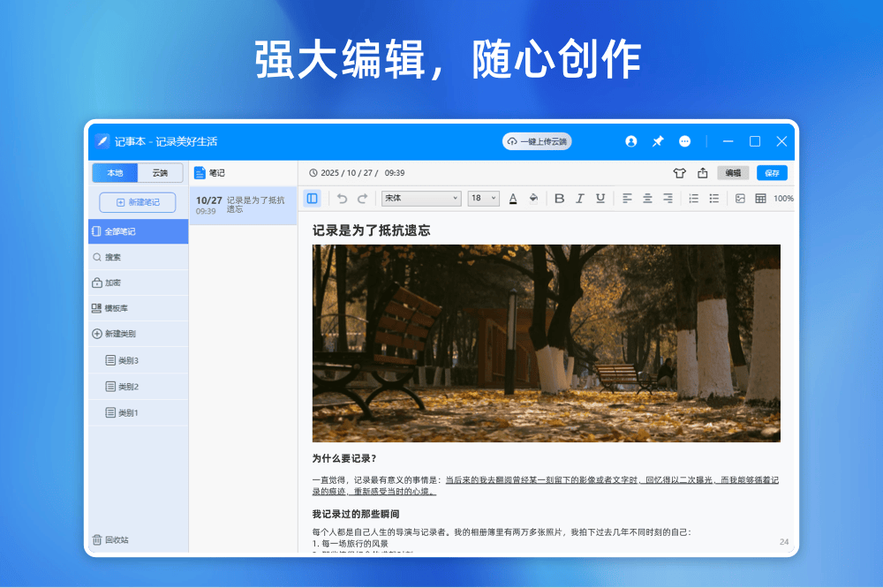Open the font size 18 dropdown
Screen dimensions: 883x588
click(483, 199)
